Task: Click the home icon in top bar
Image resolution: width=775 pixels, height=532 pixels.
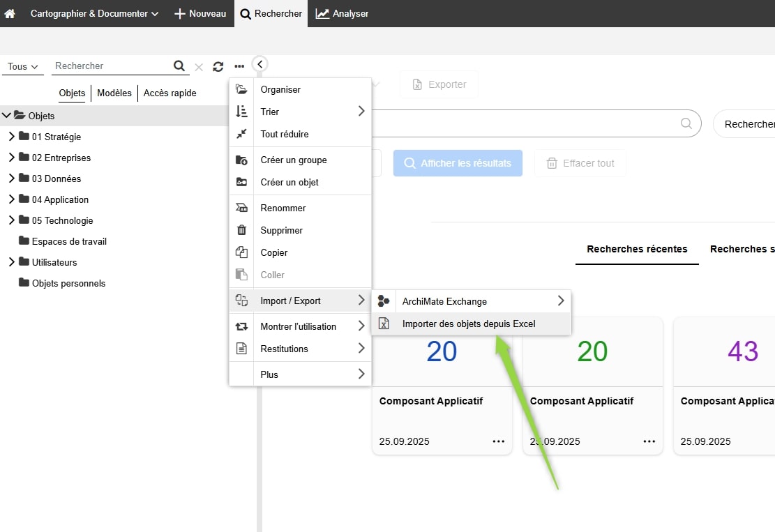Action: (10, 13)
